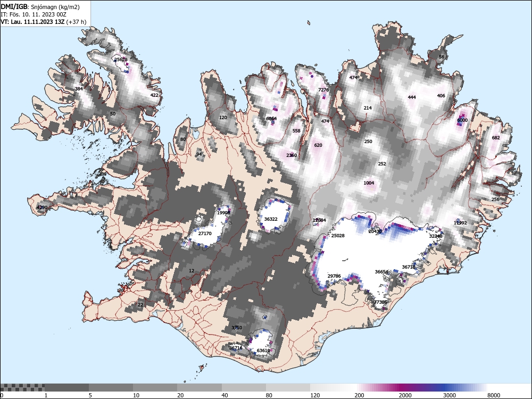Click the snow value 620
The image size is (532, 399).
tap(318, 145)
